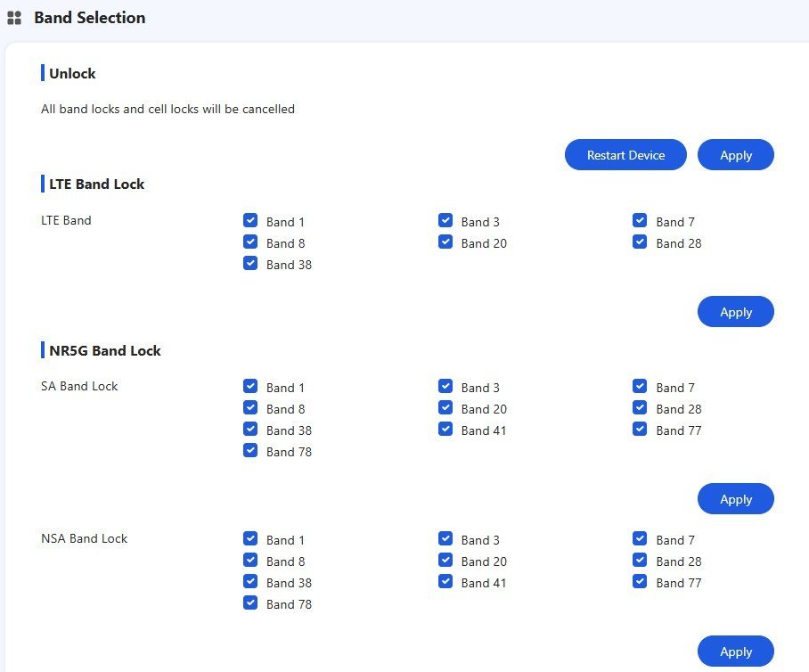Toggle NSA Band 3 checkbox

(x=445, y=539)
